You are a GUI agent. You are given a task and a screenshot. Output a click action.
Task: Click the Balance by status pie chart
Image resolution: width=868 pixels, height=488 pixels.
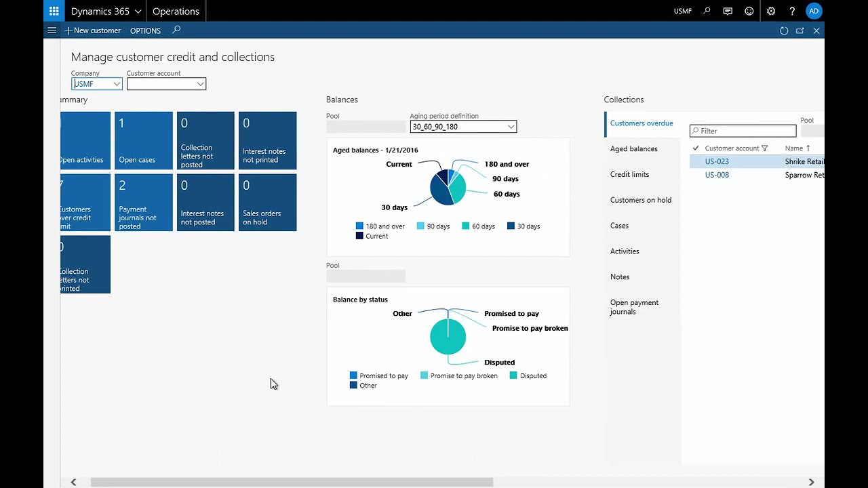[448, 337]
